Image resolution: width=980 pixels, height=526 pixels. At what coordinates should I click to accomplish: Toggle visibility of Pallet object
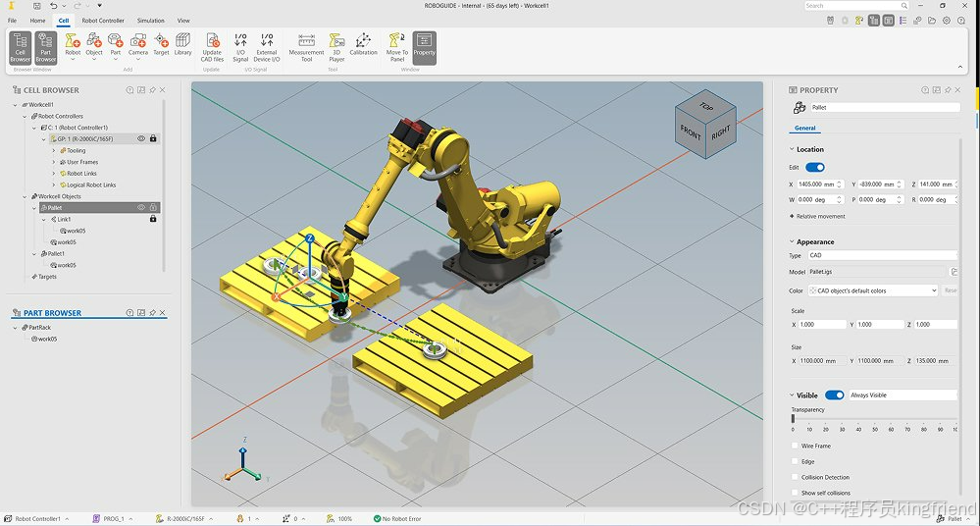click(x=141, y=208)
